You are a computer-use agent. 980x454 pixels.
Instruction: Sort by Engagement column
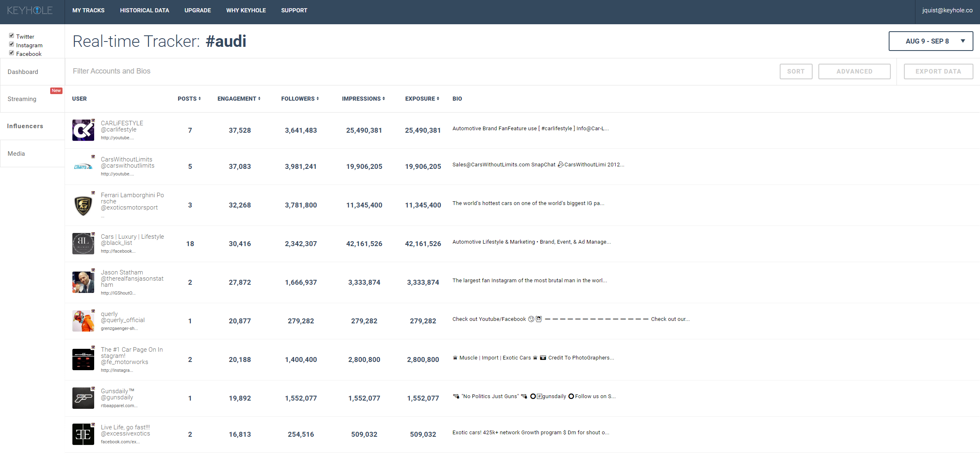(x=239, y=99)
